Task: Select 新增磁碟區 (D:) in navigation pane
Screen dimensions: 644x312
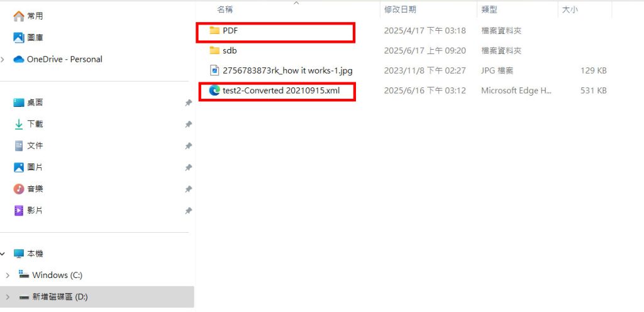Action: point(97,297)
